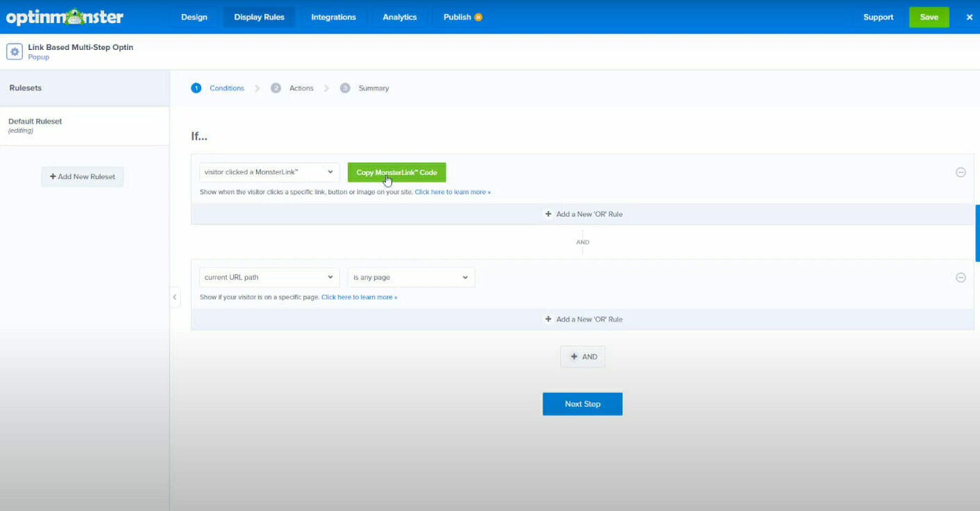This screenshot has width=980, height=511.
Task: Open 'Click here to learn more' under URL path rule
Action: [360, 297]
